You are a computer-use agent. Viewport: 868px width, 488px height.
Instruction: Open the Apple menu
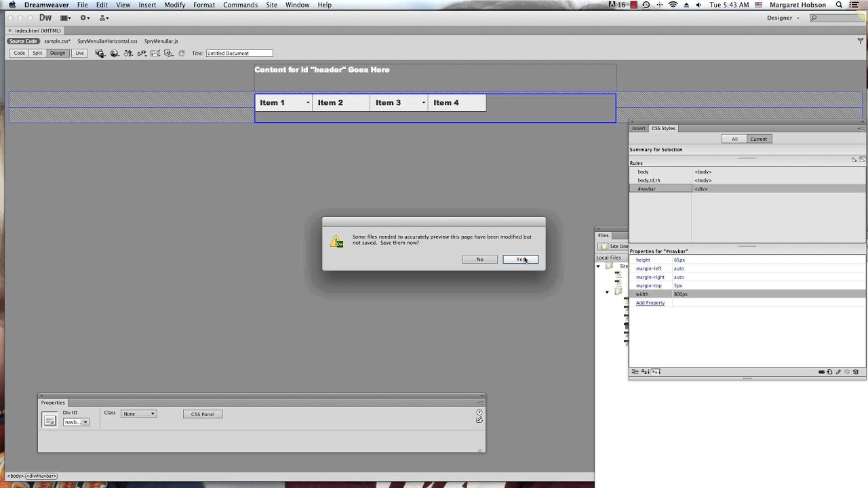12,5
